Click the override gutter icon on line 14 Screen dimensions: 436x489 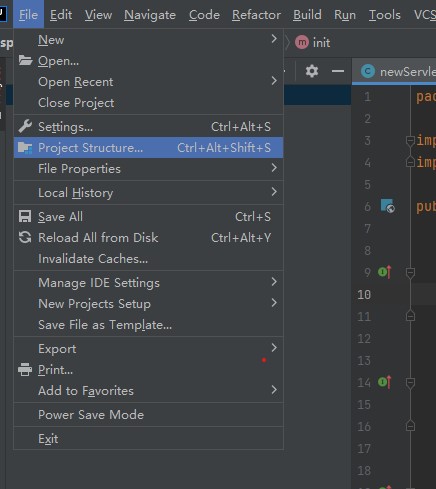click(385, 382)
